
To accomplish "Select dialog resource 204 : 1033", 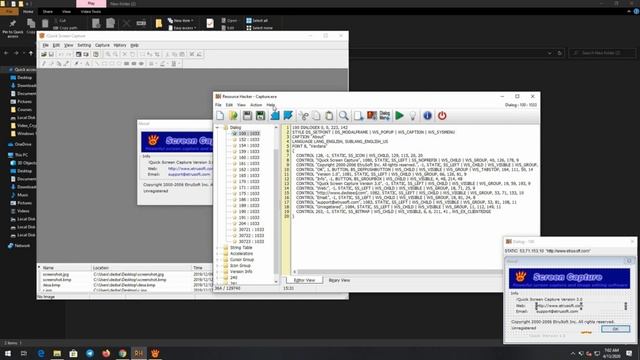I will pos(249,224).
